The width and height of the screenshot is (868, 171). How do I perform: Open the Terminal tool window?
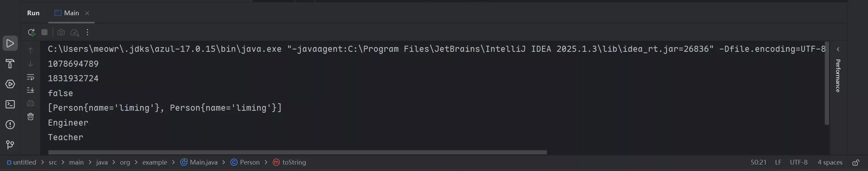pos(10,104)
